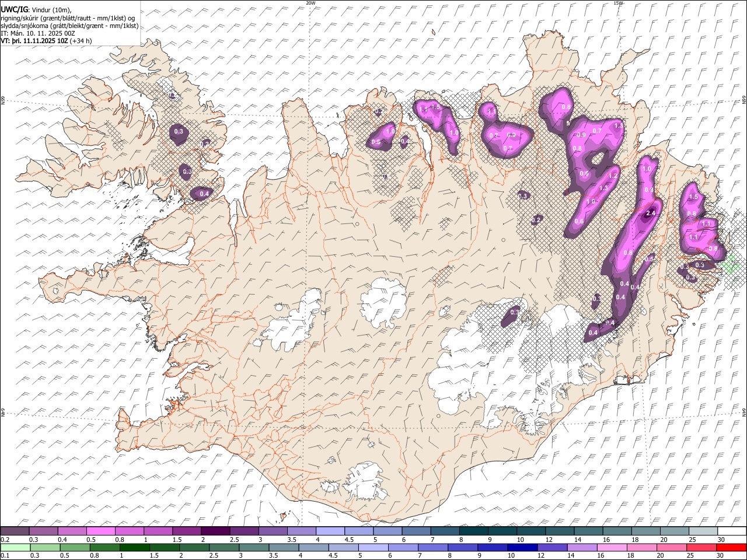Select top-row slate blue swatch starting at 6
The width and height of the screenshot is (747, 560).
click(417, 531)
